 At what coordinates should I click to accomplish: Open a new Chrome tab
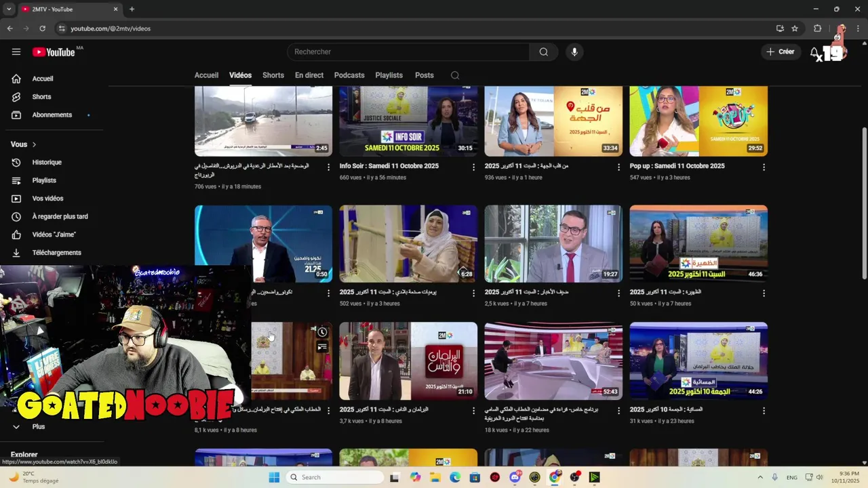click(132, 9)
